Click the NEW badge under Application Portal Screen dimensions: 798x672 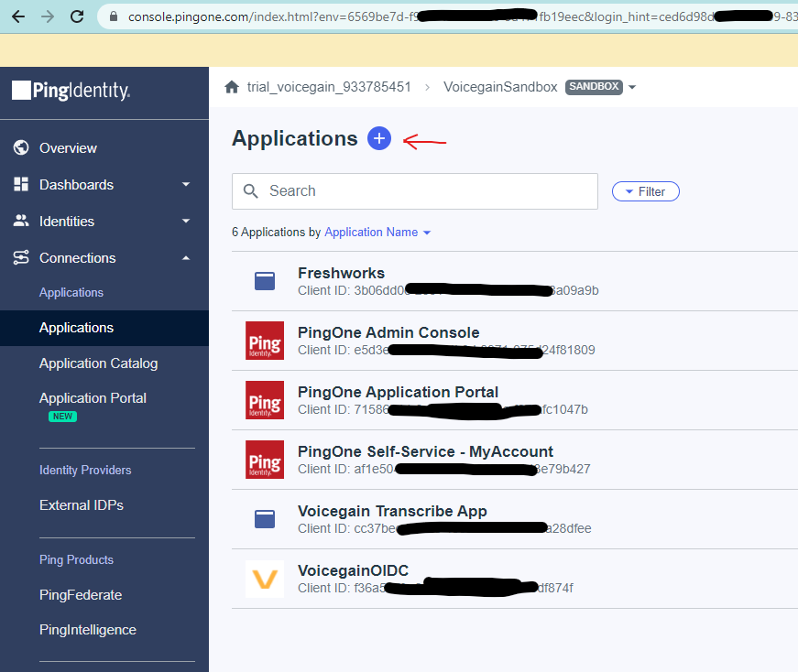(x=62, y=417)
